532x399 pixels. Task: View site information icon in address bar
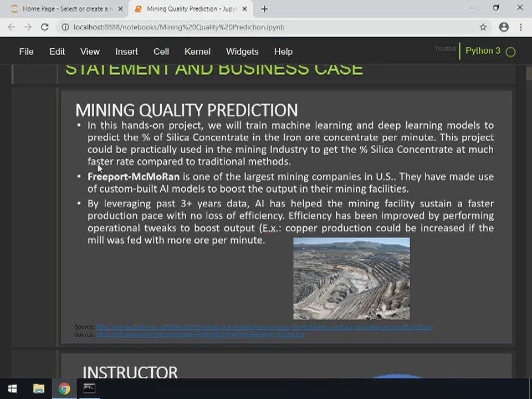pyautogui.click(x=65, y=27)
